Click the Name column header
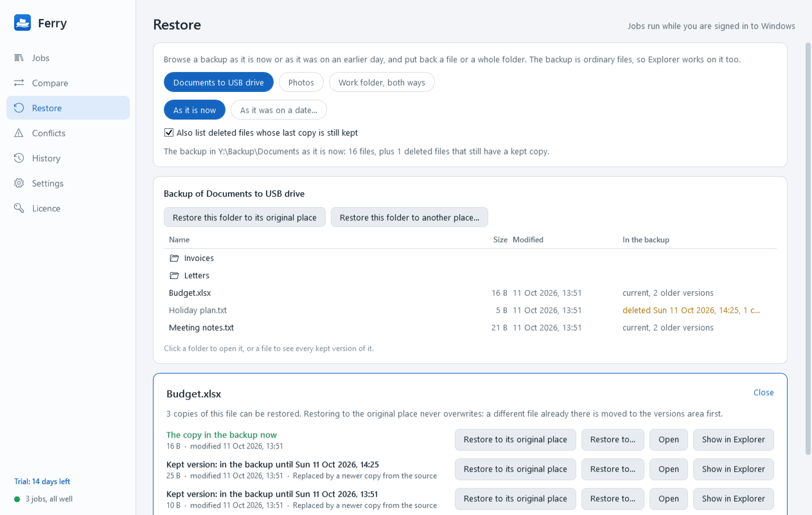The width and height of the screenshot is (812, 515). pos(179,239)
